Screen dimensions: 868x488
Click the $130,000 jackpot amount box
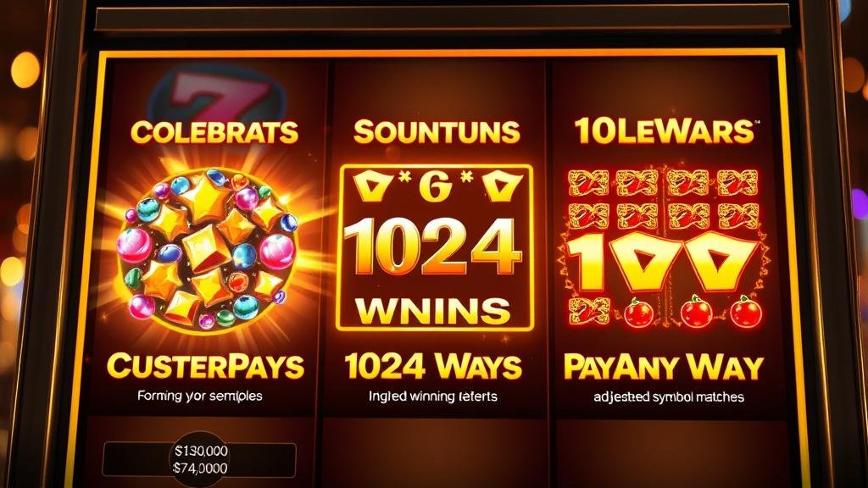point(200,459)
